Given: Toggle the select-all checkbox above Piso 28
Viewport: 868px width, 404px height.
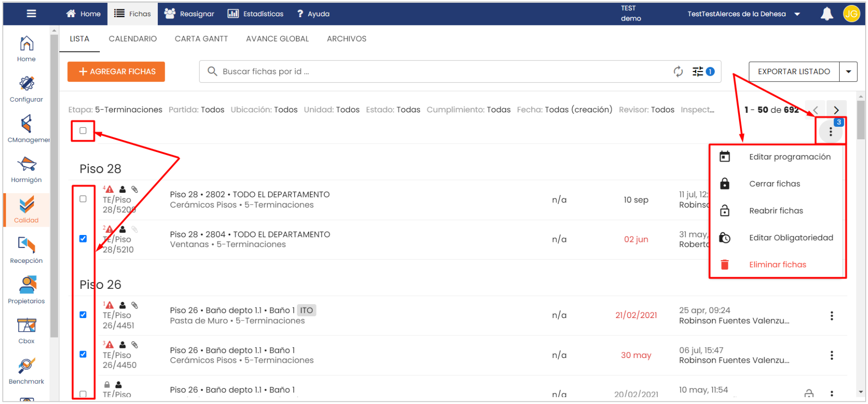Looking at the screenshot, I should pos(83,130).
